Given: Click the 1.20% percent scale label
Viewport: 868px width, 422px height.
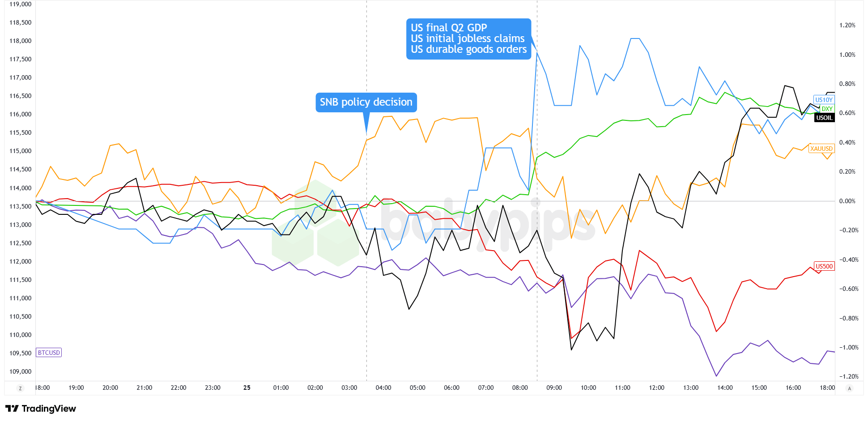Looking at the screenshot, I should point(847,25).
